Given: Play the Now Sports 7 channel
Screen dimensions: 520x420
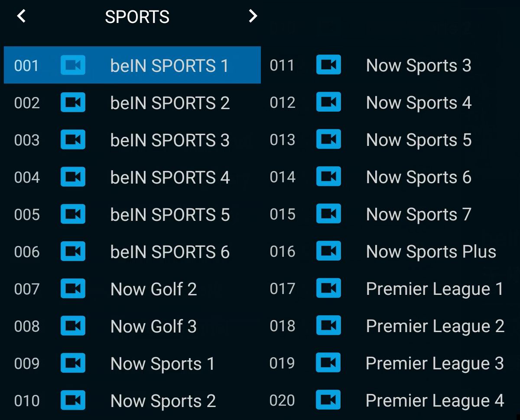Looking at the screenshot, I should (418, 215).
